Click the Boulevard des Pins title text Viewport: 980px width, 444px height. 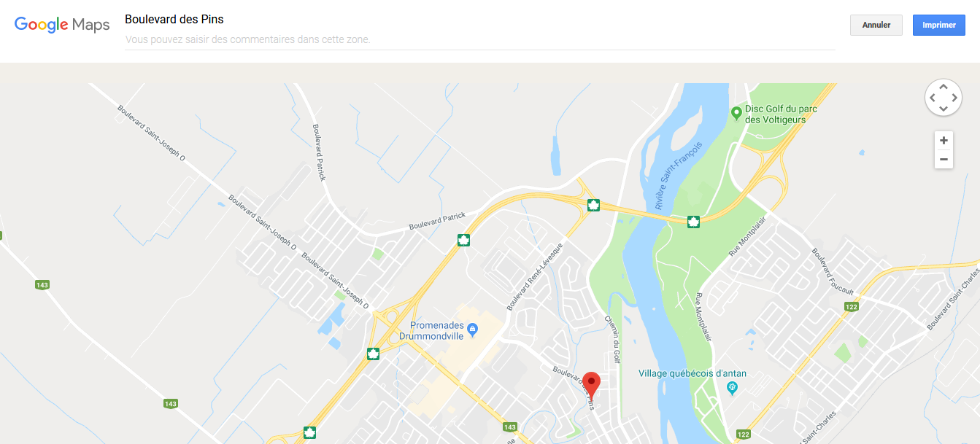click(174, 20)
